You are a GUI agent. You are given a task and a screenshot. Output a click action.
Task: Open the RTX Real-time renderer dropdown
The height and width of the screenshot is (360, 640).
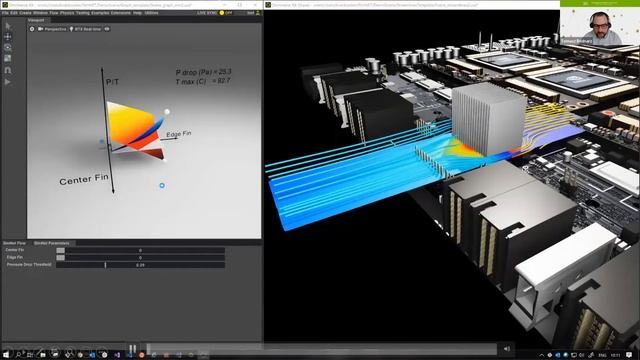pos(85,29)
